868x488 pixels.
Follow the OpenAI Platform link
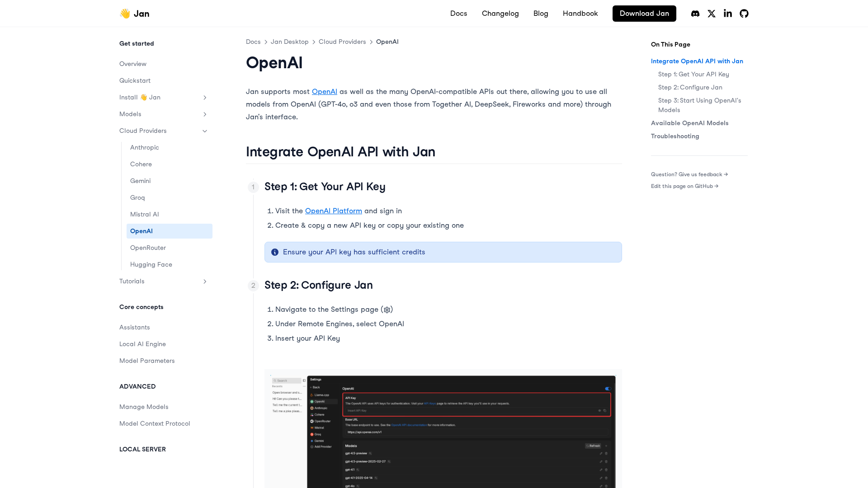[x=333, y=211]
